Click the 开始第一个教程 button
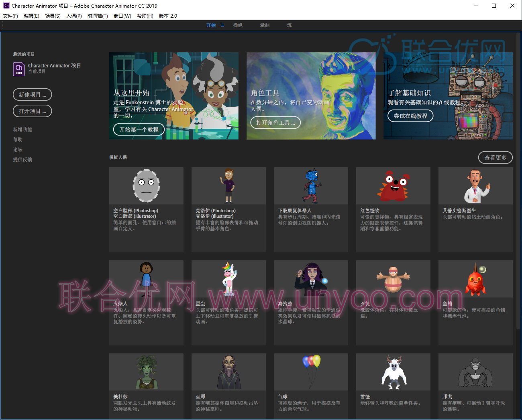 (139, 130)
